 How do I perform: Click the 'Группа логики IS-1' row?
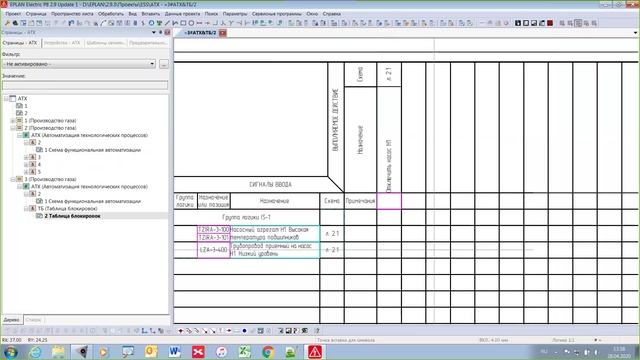coord(247,217)
